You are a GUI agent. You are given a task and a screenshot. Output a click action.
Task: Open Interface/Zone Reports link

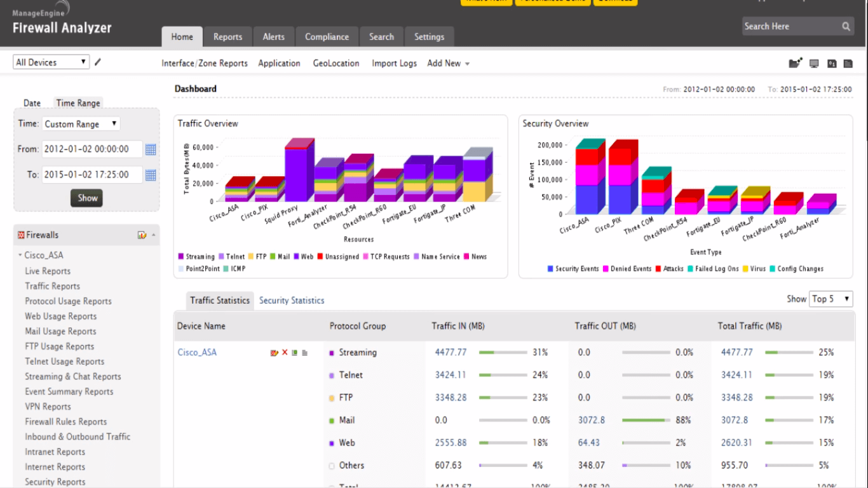click(x=205, y=64)
